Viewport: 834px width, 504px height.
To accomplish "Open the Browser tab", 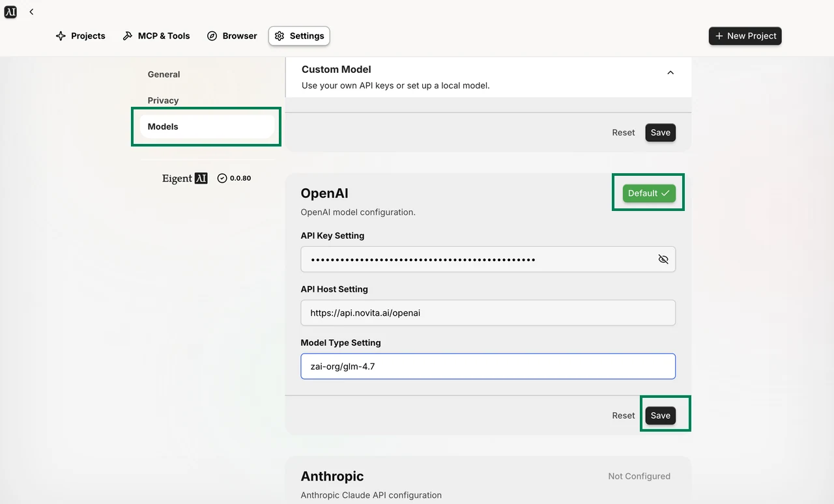I will pos(232,36).
